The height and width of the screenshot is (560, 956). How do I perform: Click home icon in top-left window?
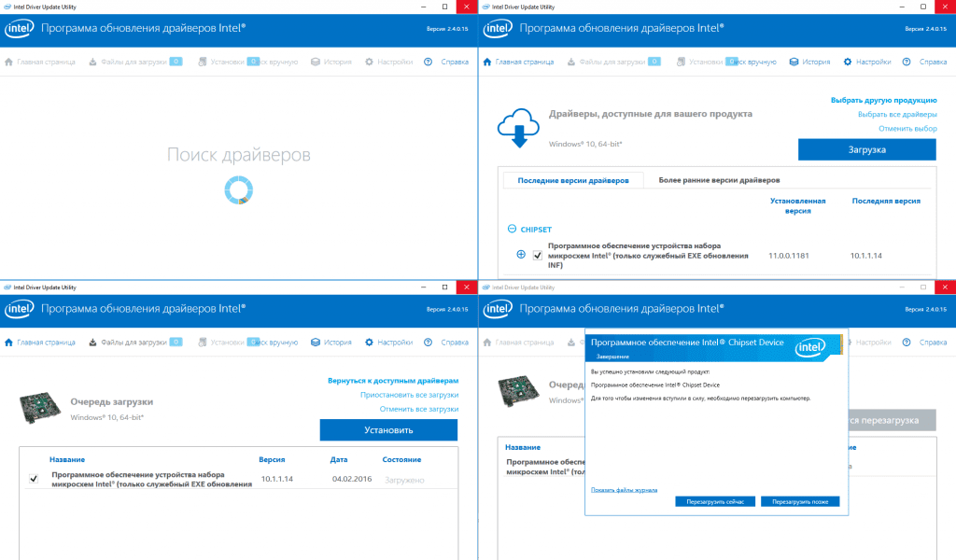pyautogui.click(x=8, y=62)
